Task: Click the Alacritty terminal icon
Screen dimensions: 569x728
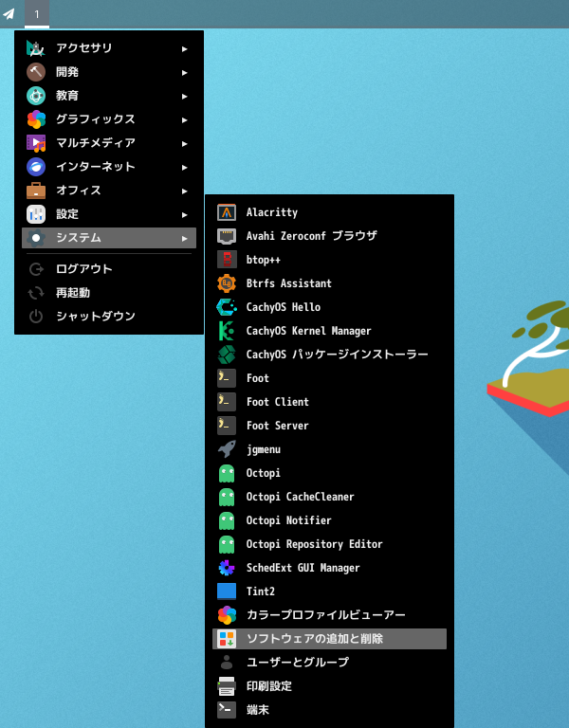Action: [x=227, y=212]
